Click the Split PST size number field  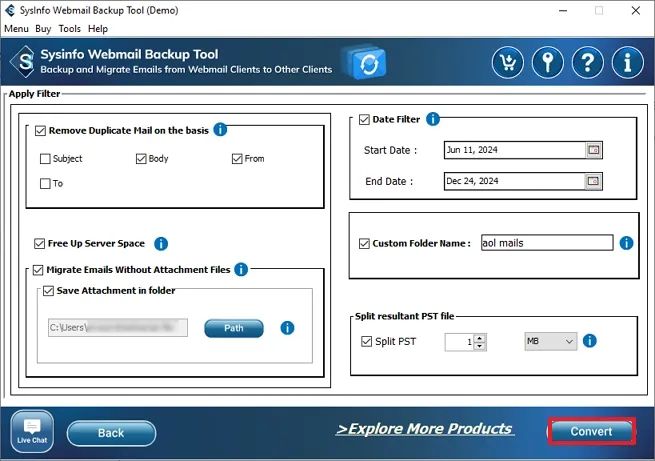460,342
